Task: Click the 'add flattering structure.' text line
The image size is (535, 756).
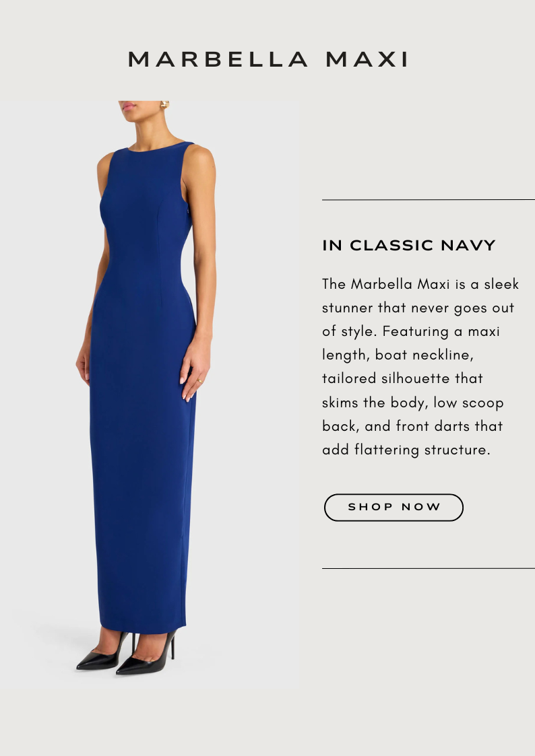Action: [406, 450]
